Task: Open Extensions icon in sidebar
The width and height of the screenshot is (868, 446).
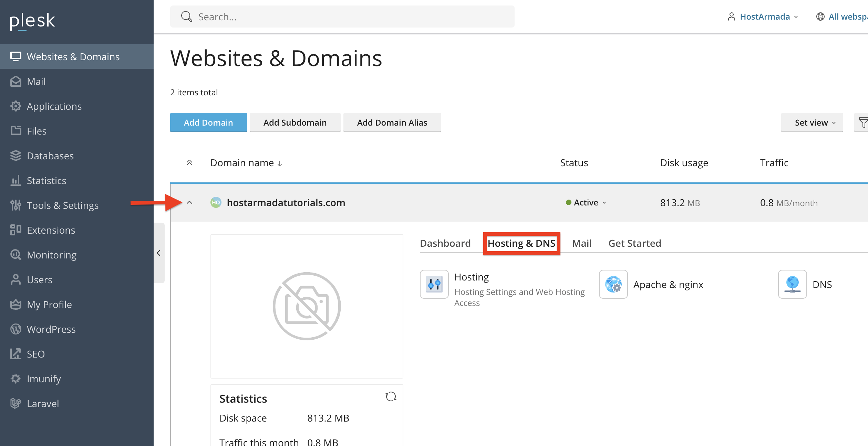Action: [x=16, y=230]
